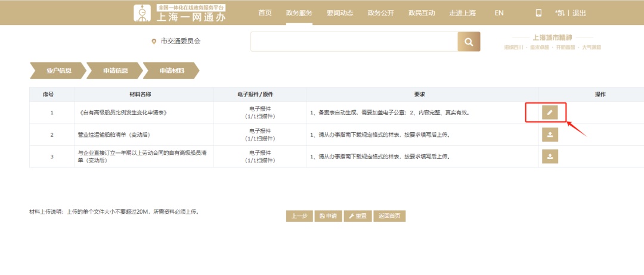Upload file for 营业性运输船舶清单 row
The image size is (644, 275).
coord(549,135)
